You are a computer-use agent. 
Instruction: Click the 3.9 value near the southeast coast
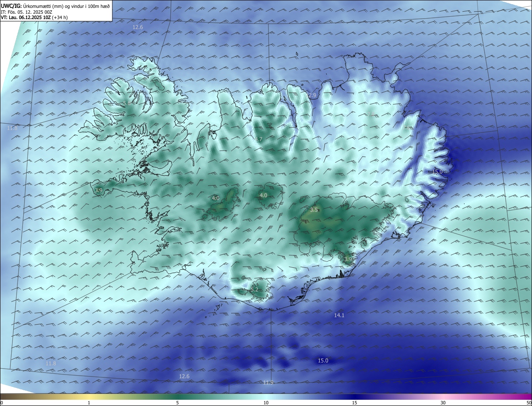348,259
